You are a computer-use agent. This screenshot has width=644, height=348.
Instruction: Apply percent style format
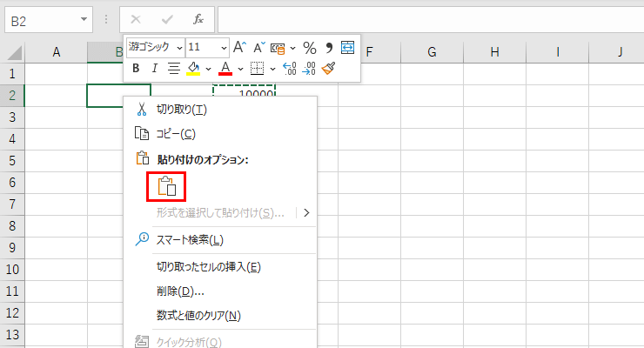pyautogui.click(x=309, y=47)
